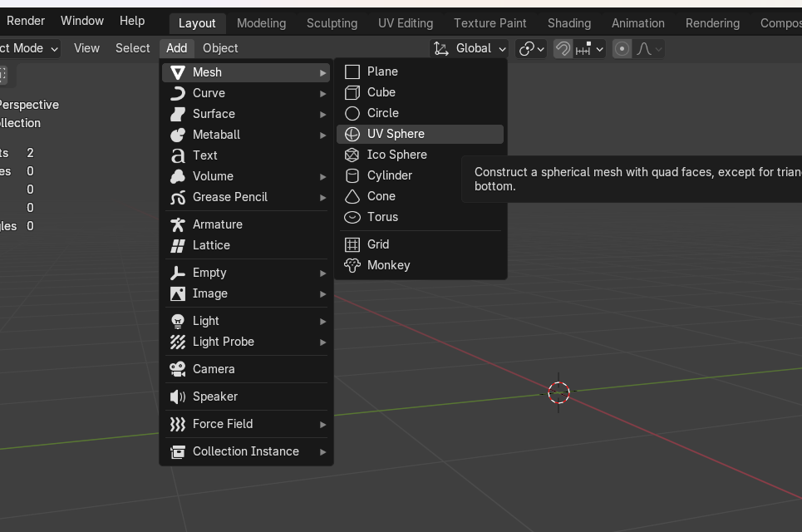The height and width of the screenshot is (532, 802).
Task: Add an Armature object
Action: tap(246, 224)
